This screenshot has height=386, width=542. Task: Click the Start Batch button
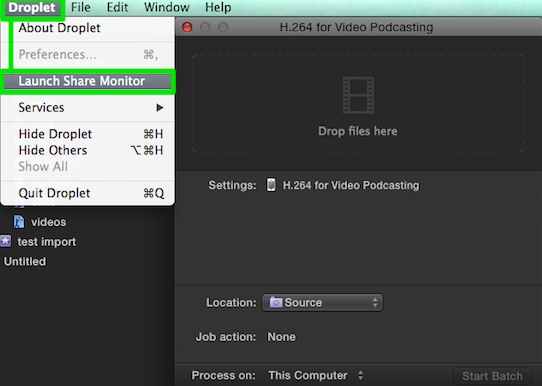pyautogui.click(x=492, y=376)
